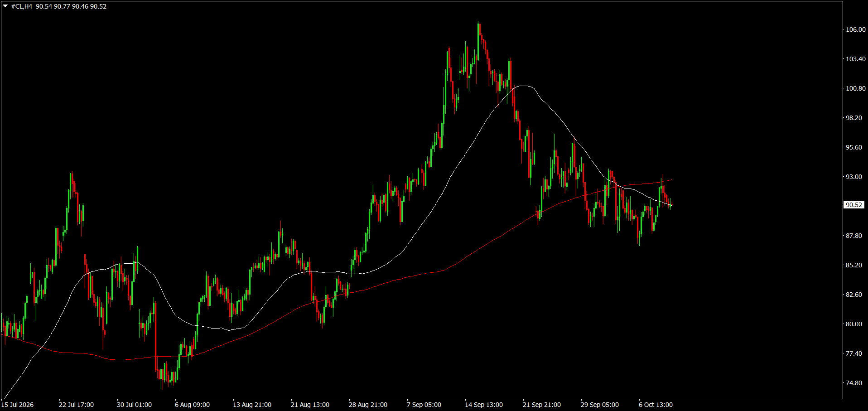Select the 95.60 price scale value
Screen dimensions: 868x411
point(854,147)
